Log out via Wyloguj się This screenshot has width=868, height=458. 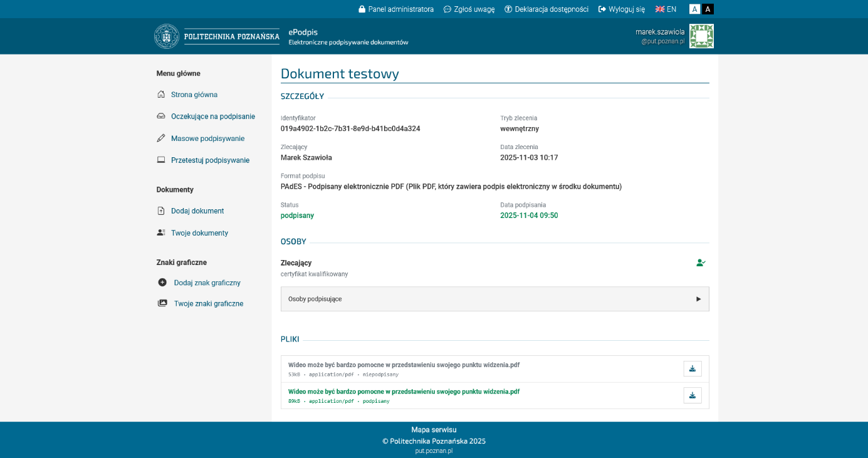point(621,9)
